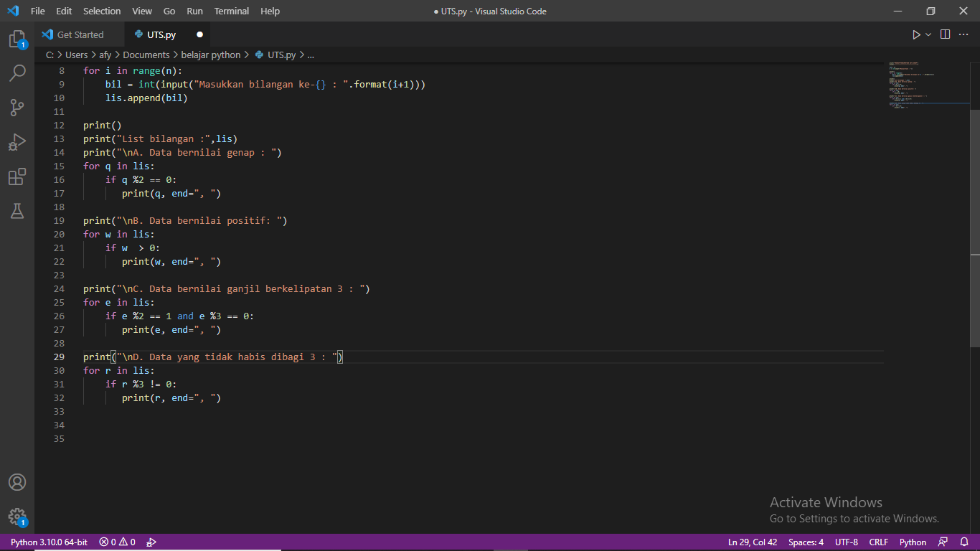980x551 pixels.
Task: Run the Python file with the play button
Action: click(916, 34)
